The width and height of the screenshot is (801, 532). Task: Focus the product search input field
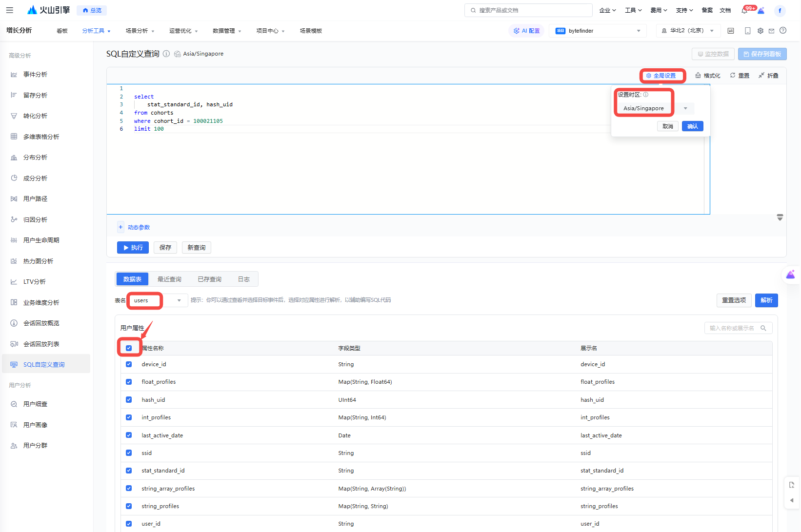click(x=528, y=10)
